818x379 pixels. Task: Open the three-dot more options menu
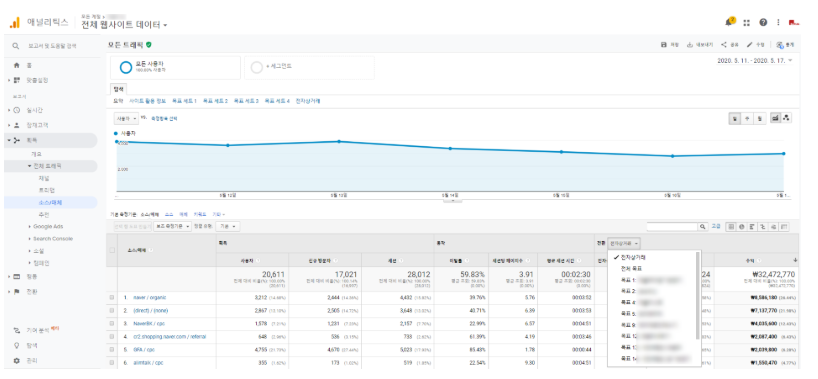click(x=778, y=22)
